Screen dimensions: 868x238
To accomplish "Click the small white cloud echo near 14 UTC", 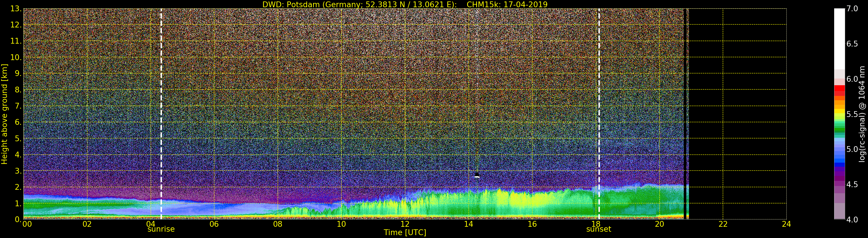I will coord(477,176).
